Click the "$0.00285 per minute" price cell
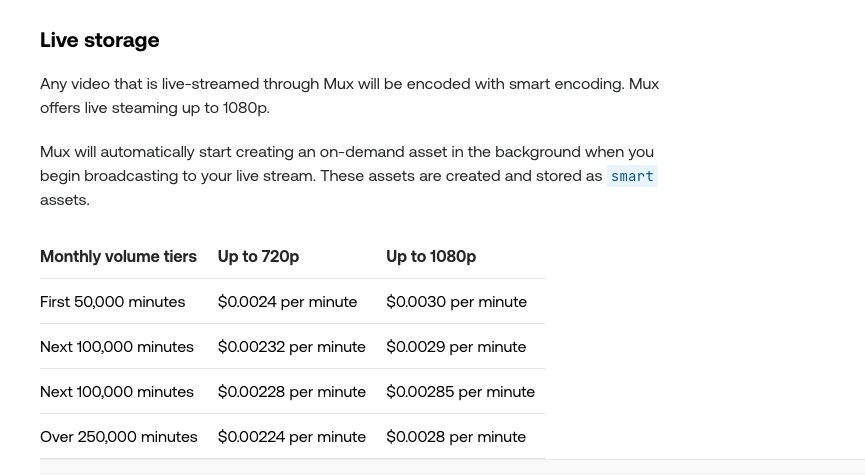The width and height of the screenshot is (865, 475). coord(460,391)
